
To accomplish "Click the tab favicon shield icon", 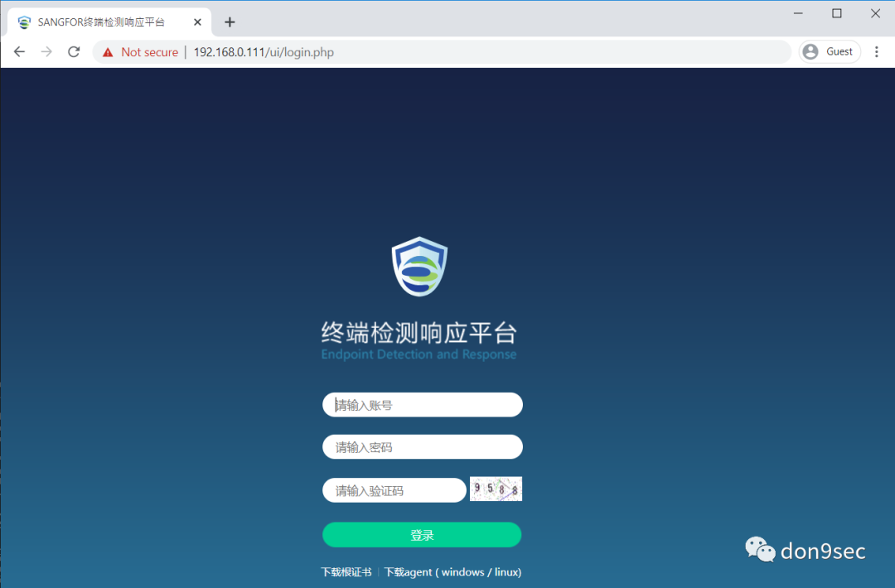I will (x=24, y=22).
